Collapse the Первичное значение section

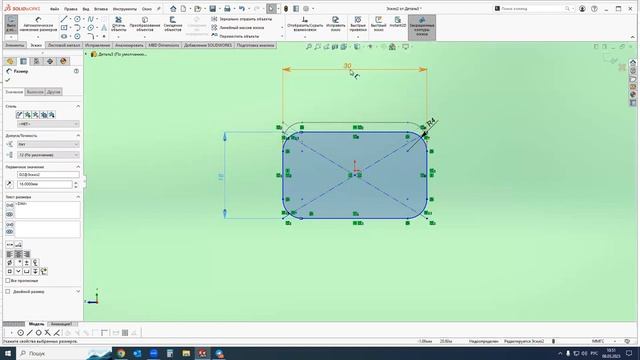[x=78, y=167]
